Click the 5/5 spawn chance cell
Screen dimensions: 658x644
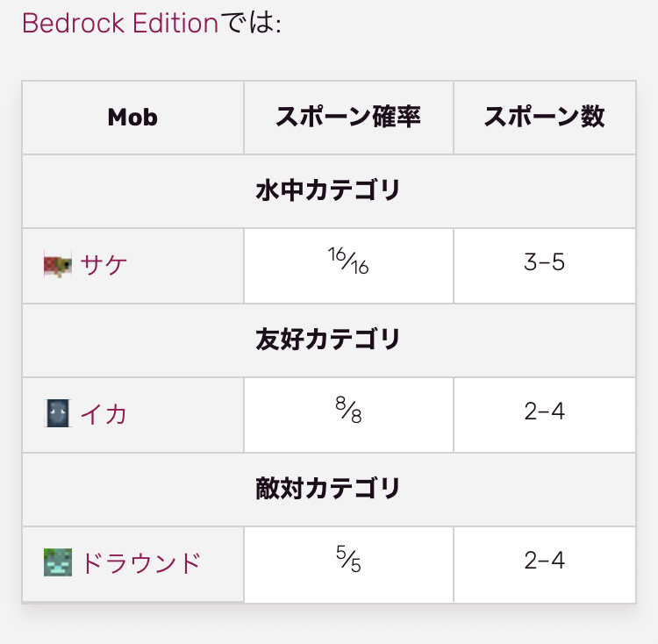coord(348,560)
